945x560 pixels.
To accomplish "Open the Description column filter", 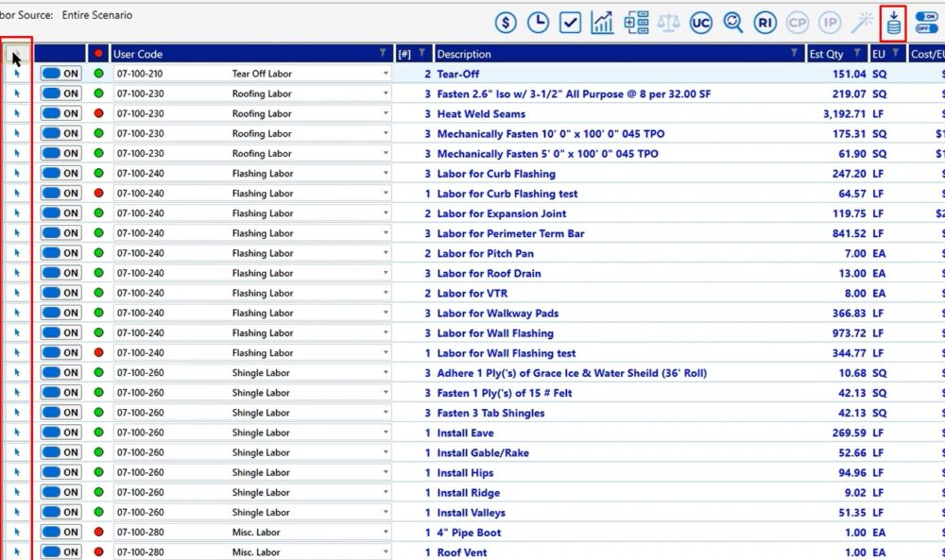I will click(x=794, y=54).
